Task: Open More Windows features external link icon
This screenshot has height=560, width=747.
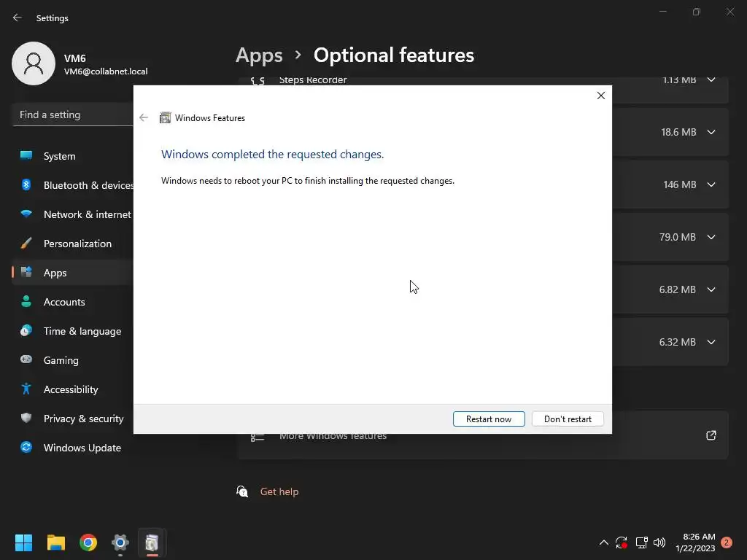Action: click(x=711, y=435)
